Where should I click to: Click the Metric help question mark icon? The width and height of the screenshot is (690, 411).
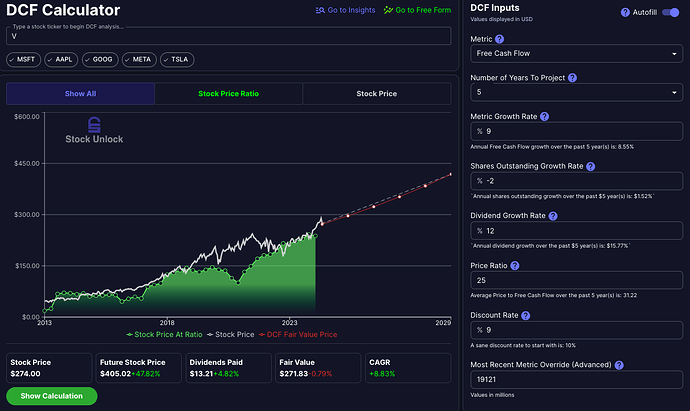pos(499,39)
